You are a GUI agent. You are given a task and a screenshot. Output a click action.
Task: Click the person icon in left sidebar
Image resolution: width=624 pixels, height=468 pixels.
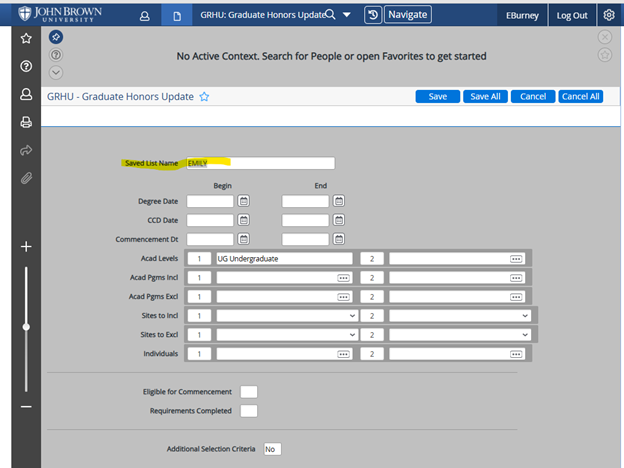(x=26, y=94)
